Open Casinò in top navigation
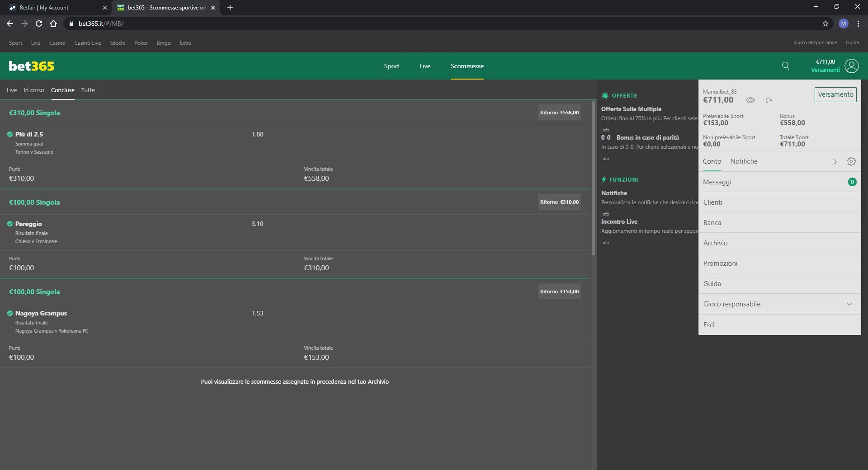Screen dimensions: 868x470 [x=57, y=43]
